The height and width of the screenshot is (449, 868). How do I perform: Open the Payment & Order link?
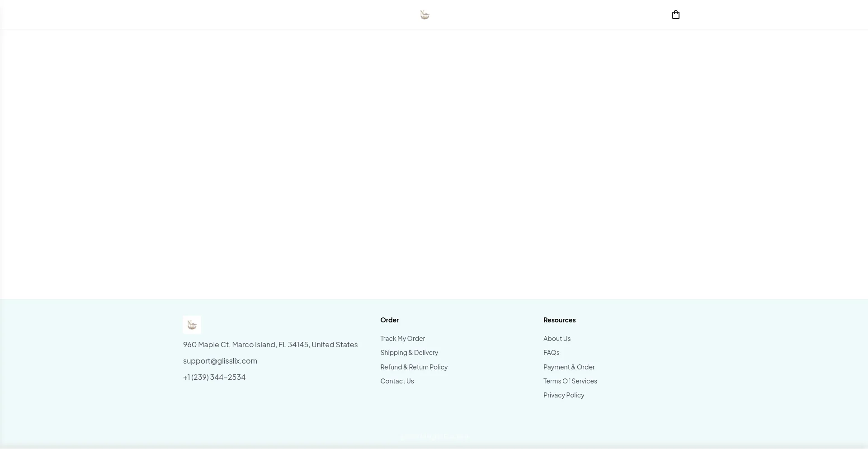point(569,367)
